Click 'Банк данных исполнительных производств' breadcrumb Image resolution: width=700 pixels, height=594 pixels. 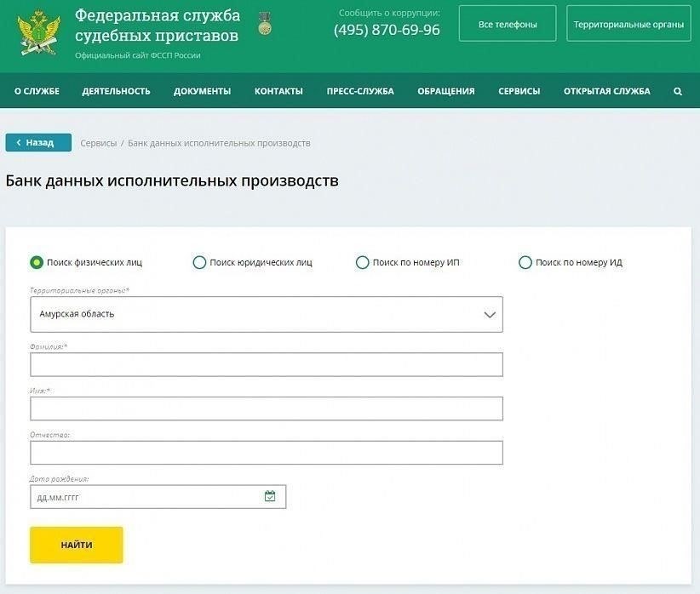tap(219, 143)
